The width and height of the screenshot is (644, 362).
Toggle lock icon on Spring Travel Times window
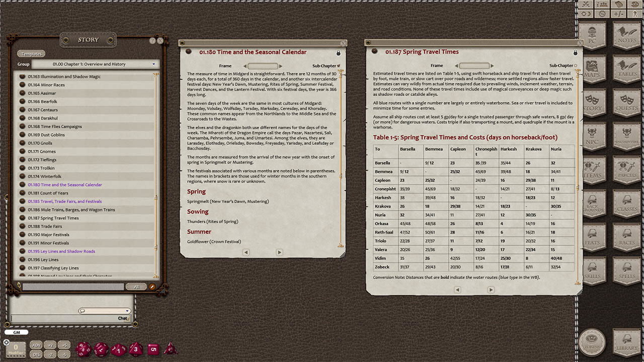click(575, 52)
